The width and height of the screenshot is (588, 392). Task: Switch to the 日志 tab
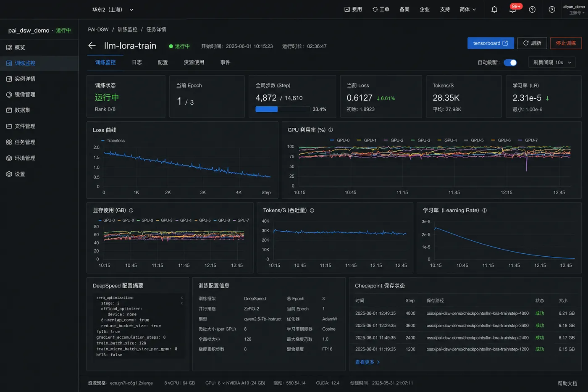click(137, 62)
